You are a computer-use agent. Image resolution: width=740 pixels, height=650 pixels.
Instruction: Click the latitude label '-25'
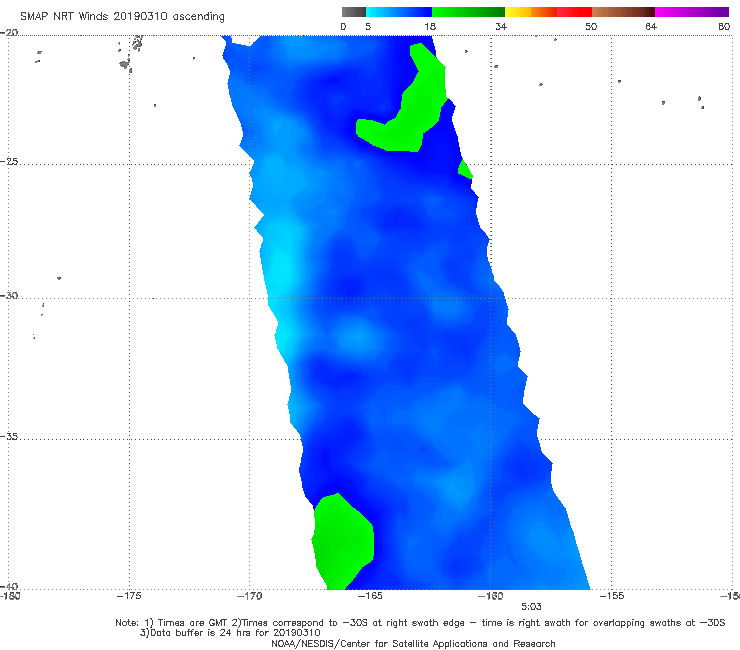pos(9,162)
